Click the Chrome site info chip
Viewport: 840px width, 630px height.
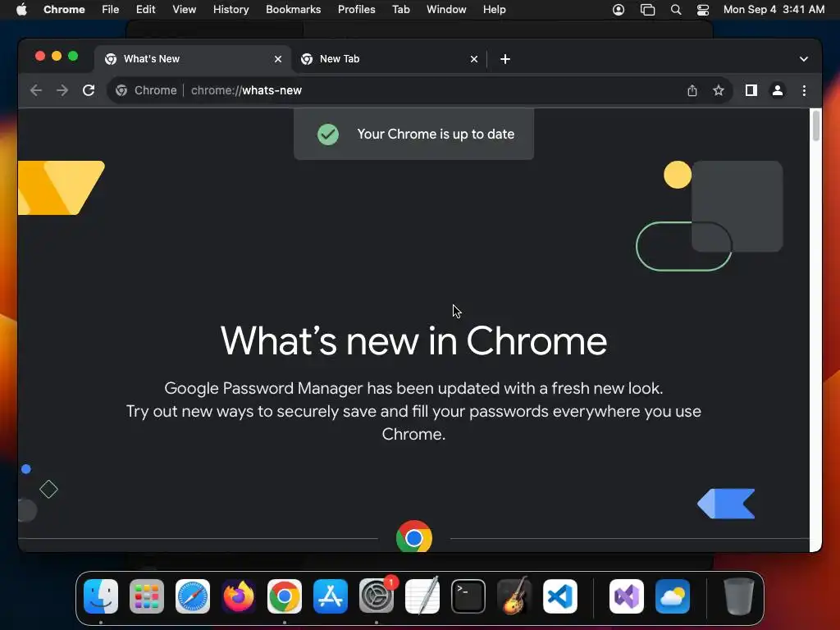coord(146,90)
